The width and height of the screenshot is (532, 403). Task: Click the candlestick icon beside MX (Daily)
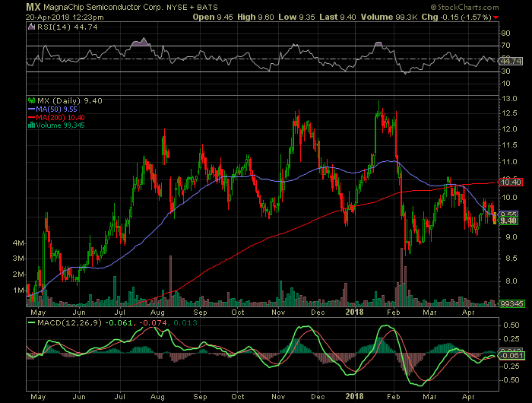32,100
